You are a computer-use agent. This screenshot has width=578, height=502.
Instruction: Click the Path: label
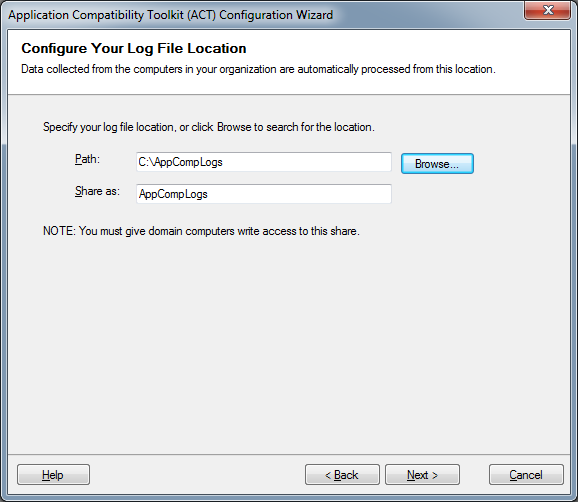click(87, 159)
